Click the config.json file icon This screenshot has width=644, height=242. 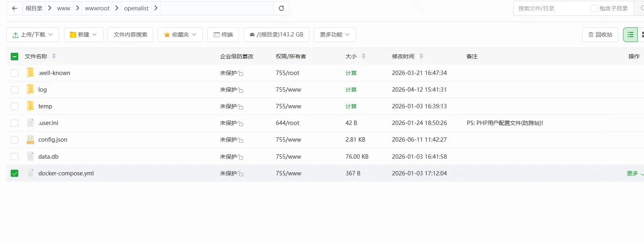31,140
